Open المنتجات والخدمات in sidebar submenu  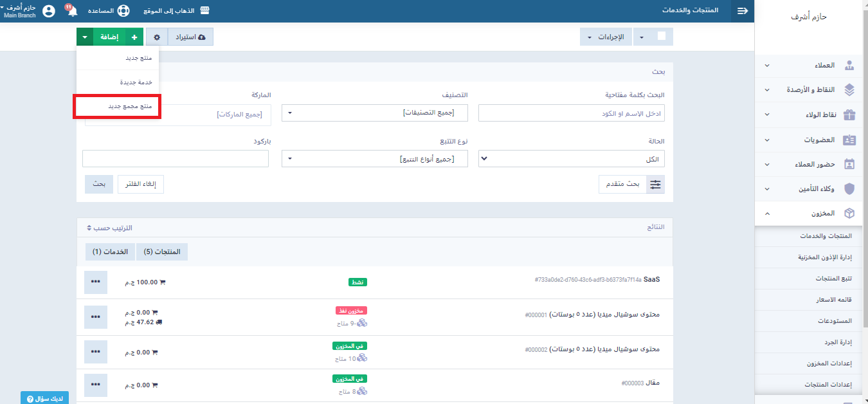(808, 236)
